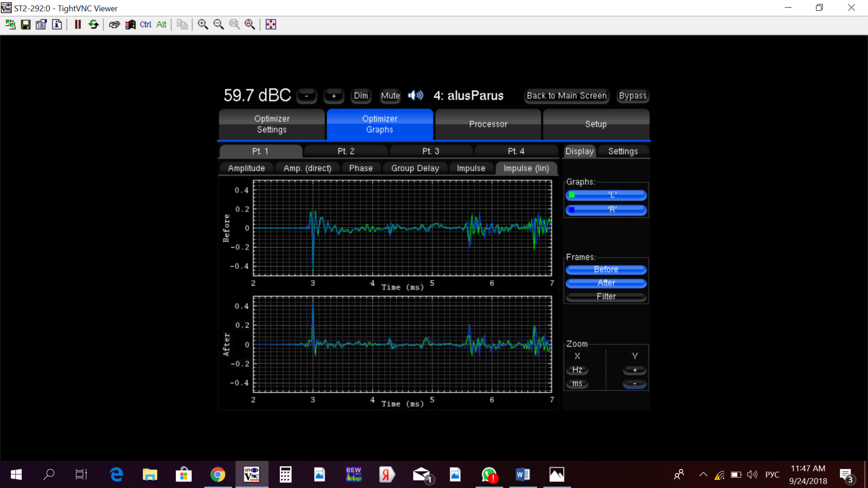Toggle the Bypass button
The height and width of the screenshot is (488, 868).
633,96
